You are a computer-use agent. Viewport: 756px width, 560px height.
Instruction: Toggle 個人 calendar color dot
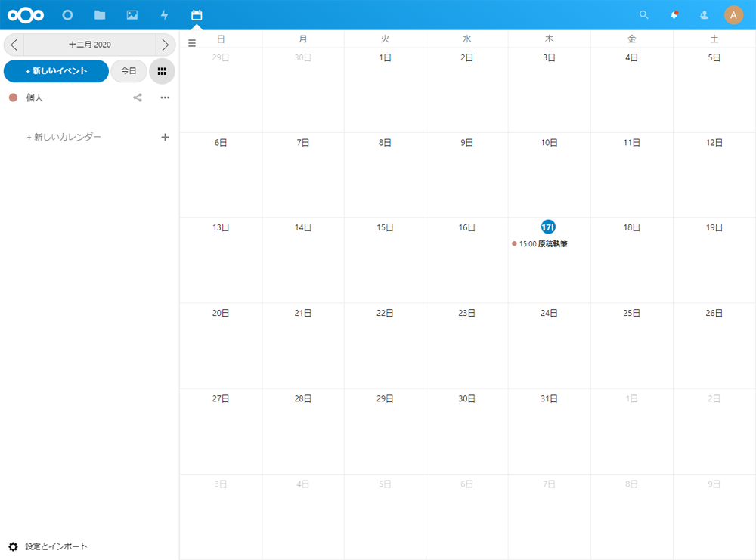tap(14, 97)
